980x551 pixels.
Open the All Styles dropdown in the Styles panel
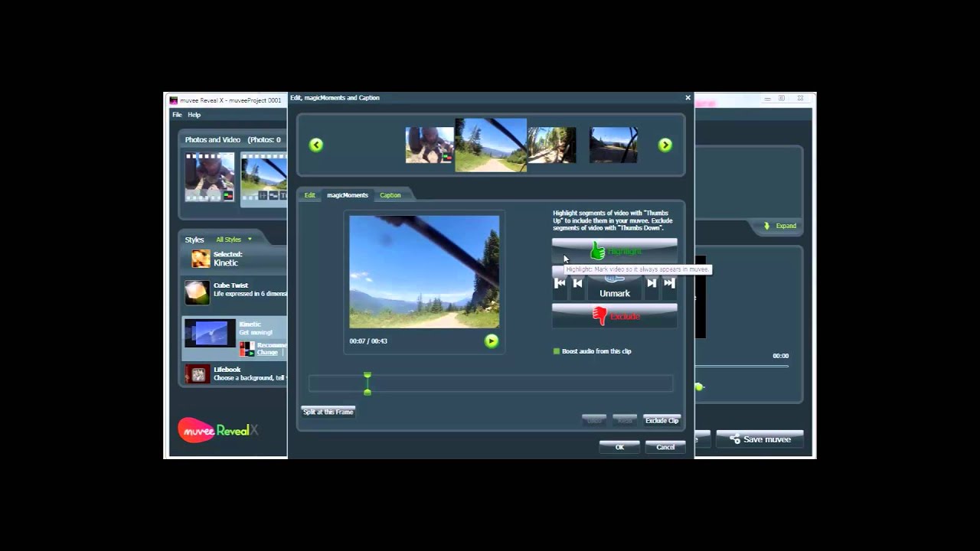[234, 240]
